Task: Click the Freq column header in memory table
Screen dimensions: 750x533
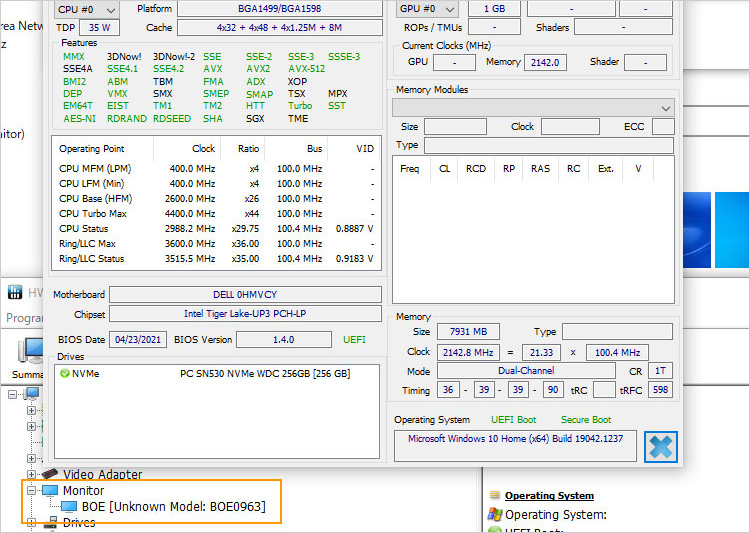Action: 409,169
